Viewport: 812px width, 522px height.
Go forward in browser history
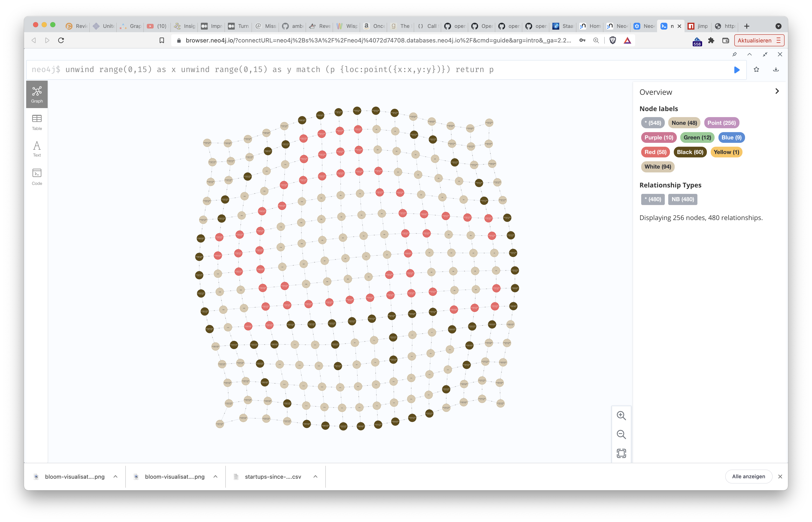[47, 40]
